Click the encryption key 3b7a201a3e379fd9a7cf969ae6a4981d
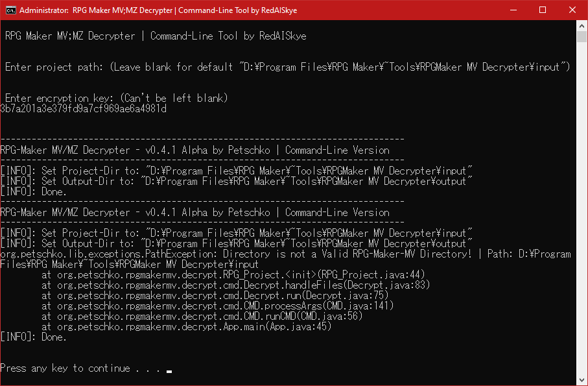588x386 pixels. point(83,109)
